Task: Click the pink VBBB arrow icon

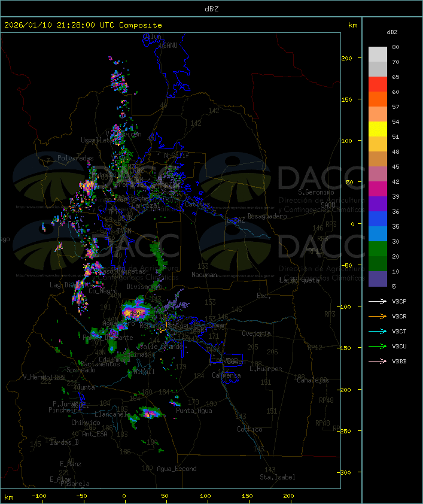Action: [377, 361]
